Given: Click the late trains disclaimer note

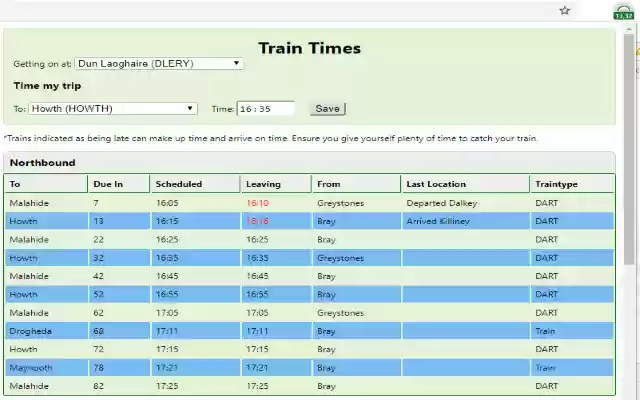Looking at the screenshot, I should pyautogui.click(x=271, y=138).
